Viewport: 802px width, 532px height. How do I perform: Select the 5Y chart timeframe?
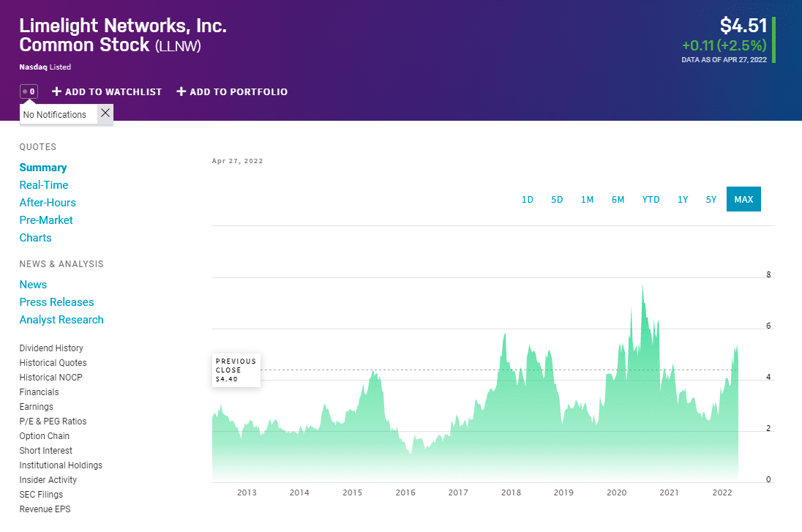click(x=711, y=199)
